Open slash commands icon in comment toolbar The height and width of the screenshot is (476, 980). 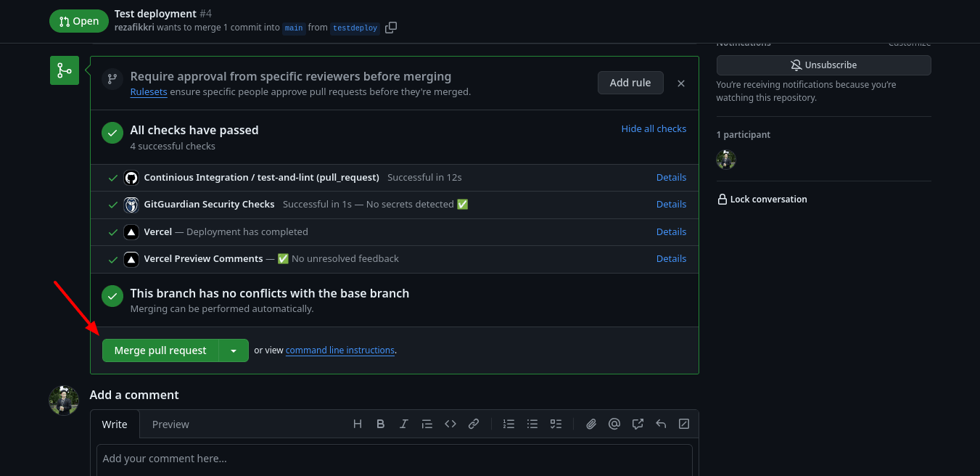684,424
